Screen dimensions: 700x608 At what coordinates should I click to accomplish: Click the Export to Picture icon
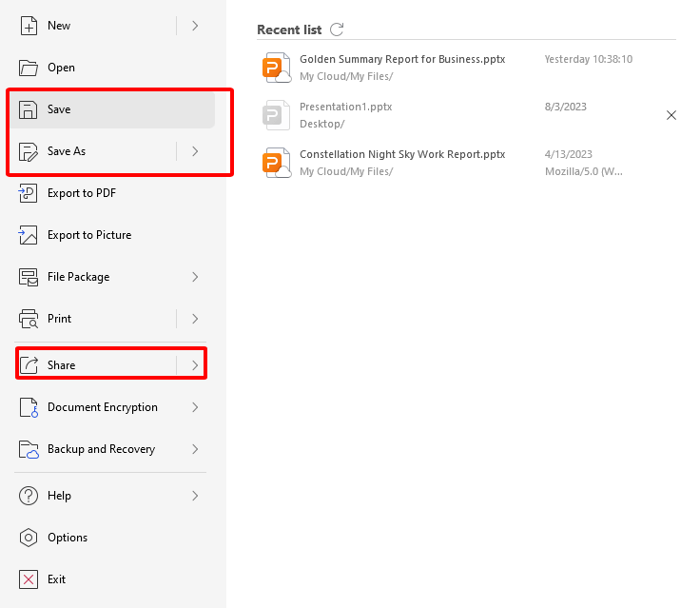tap(29, 235)
